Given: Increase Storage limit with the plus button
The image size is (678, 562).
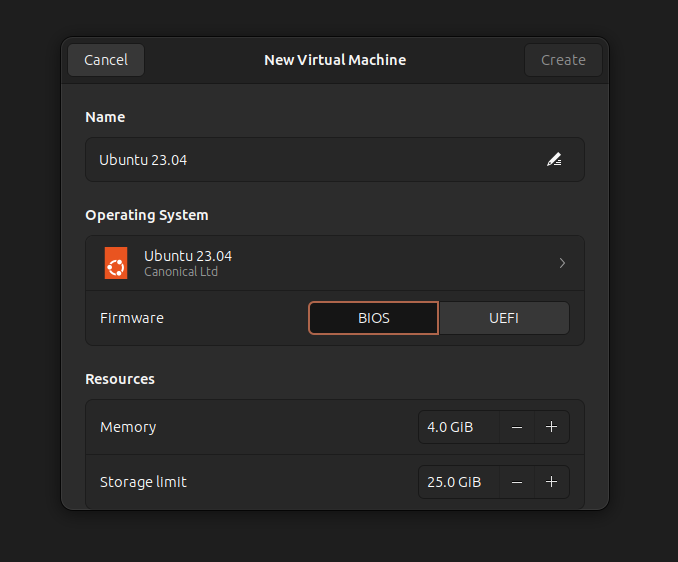Looking at the screenshot, I should [551, 482].
